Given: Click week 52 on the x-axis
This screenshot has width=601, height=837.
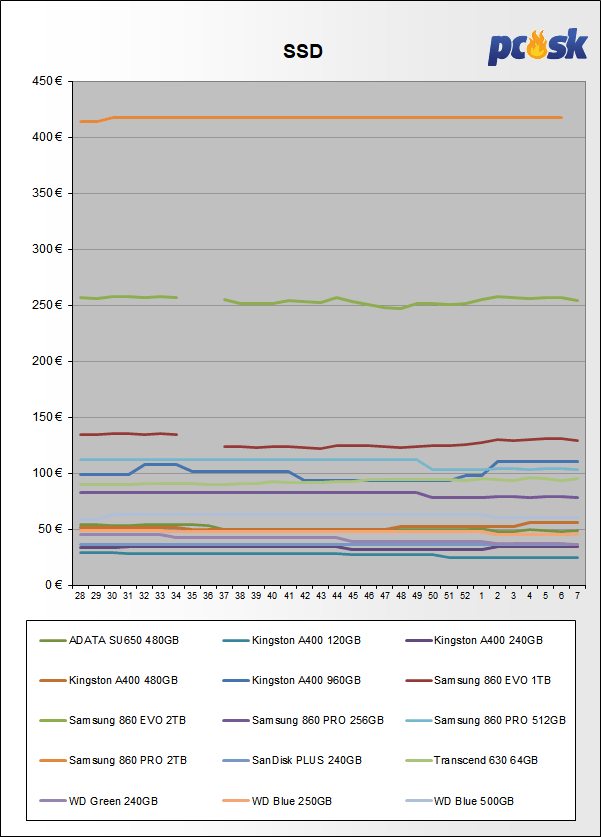Looking at the screenshot, I should pyautogui.click(x=465, y=596).
